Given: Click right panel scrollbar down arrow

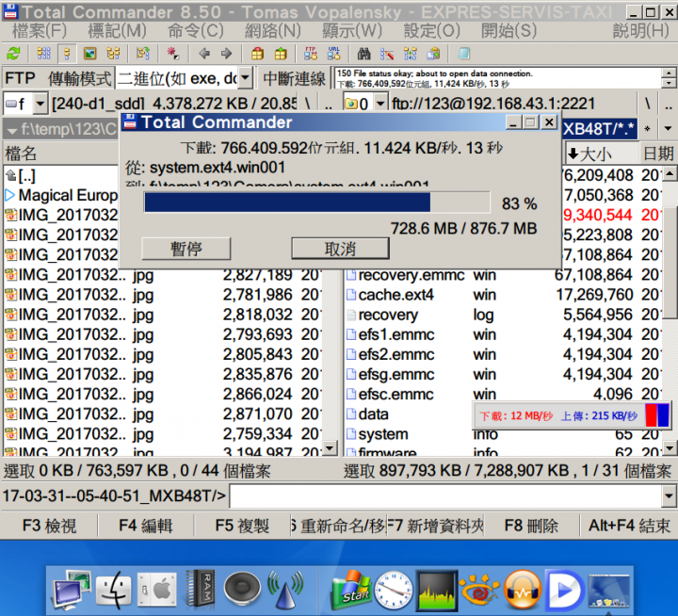Looking at the screenshot, I should pyautogui.click(x=670, y=448).
